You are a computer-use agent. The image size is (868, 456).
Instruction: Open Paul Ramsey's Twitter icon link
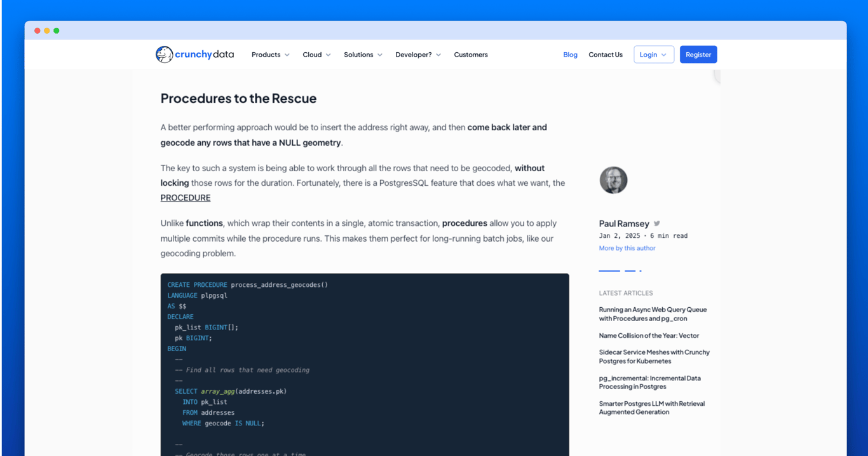pos(657,223)
